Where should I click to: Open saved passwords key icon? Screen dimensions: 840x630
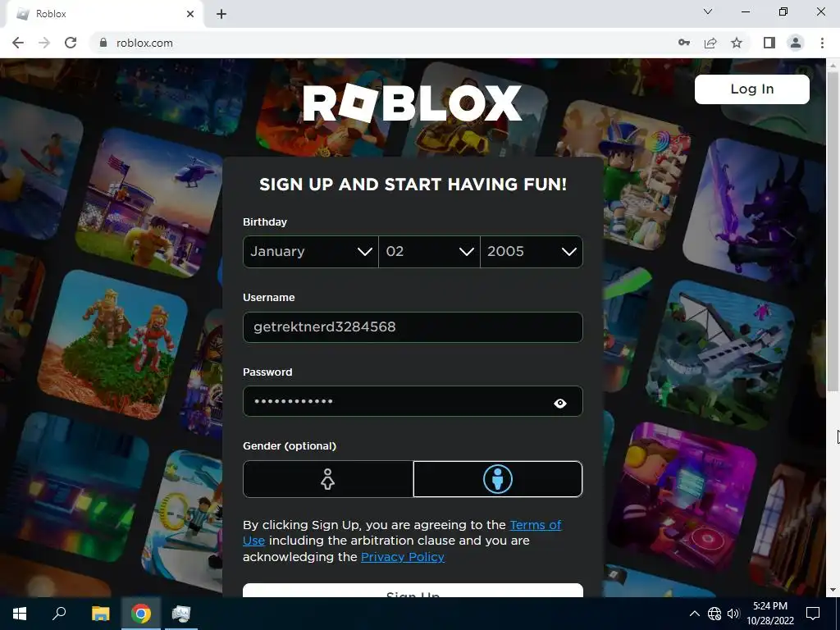684,43
